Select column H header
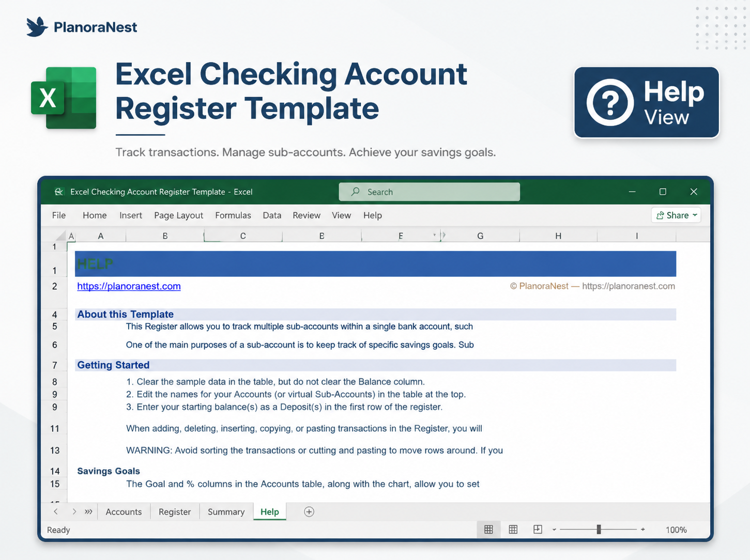This screenshot has height=560, width=750. tap(558, 236)
